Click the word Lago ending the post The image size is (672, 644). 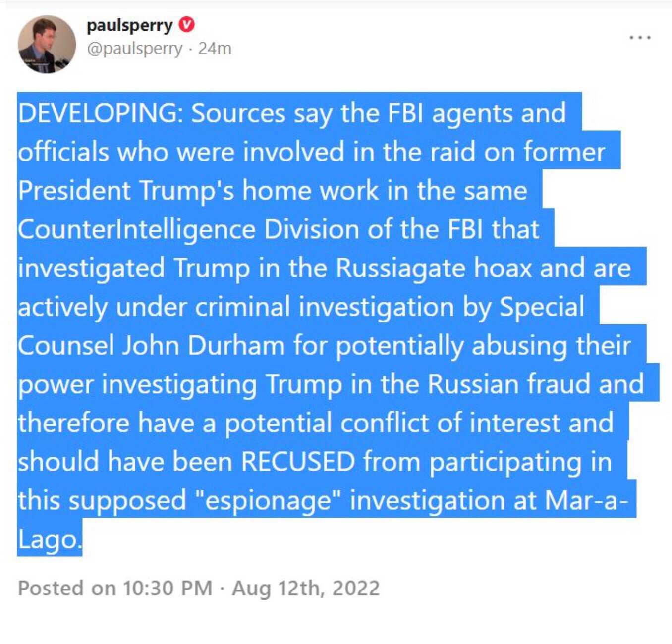click(48, 539)
